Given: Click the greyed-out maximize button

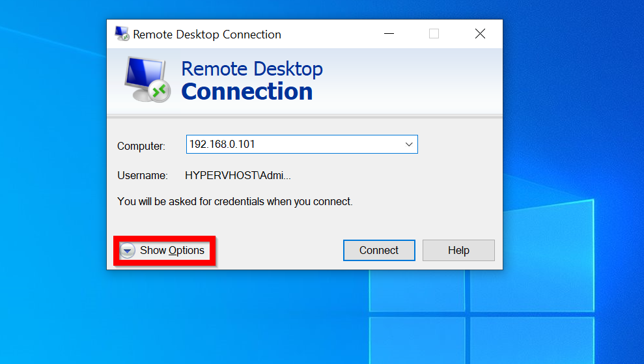Looking at the screenshot, I should click(x=434, y=34).
